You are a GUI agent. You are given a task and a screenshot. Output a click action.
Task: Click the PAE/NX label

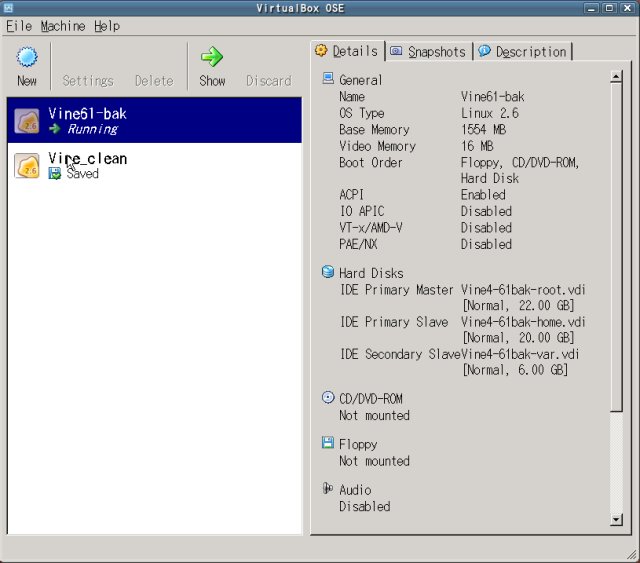click(358, 244)
